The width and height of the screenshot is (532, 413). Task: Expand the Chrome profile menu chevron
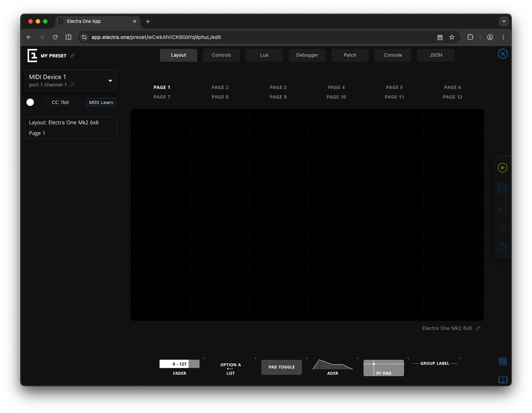point(504,21)
